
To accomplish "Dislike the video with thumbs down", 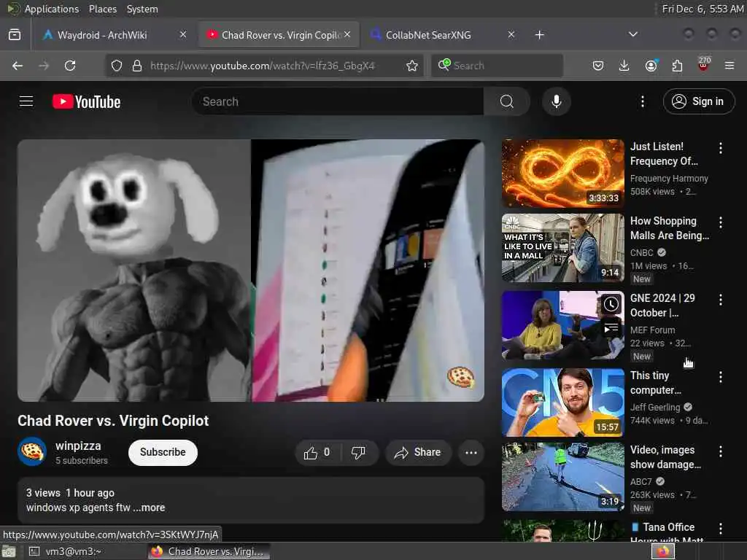I will click(x=358, y=452).
